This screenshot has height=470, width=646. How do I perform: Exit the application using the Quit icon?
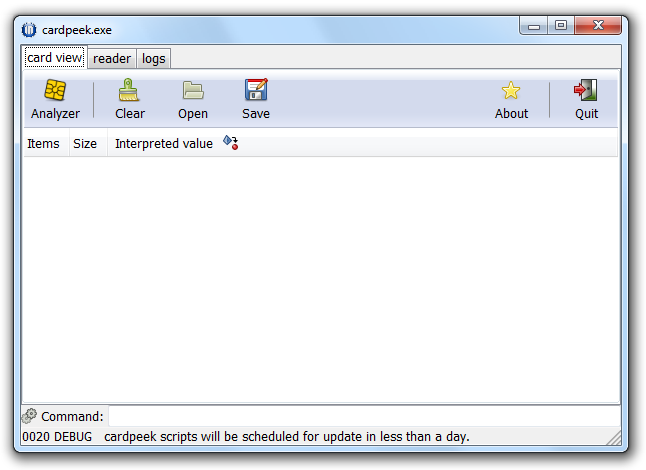[x=586, y=91]
